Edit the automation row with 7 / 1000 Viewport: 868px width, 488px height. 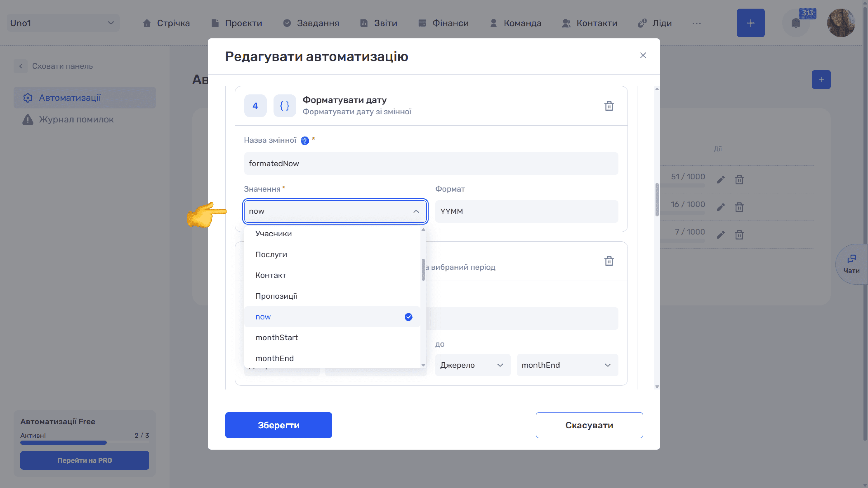720,235
